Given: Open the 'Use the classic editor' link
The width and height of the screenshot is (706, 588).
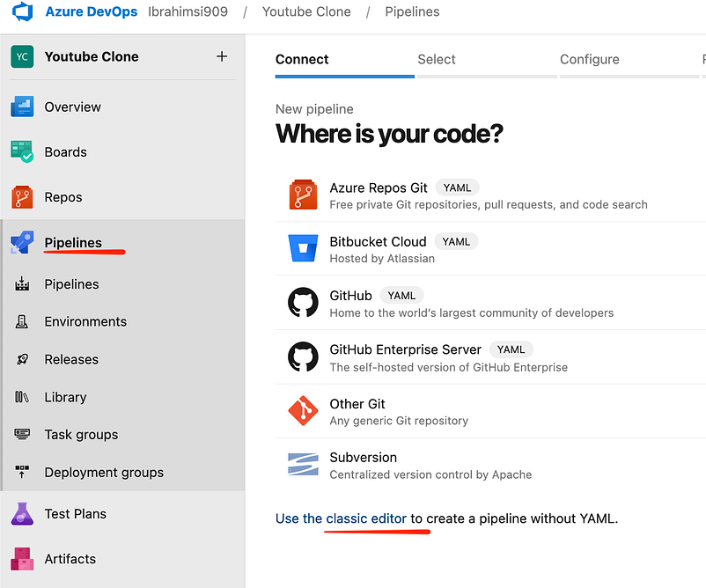Looking at the screenshot, I should (341, 518).
